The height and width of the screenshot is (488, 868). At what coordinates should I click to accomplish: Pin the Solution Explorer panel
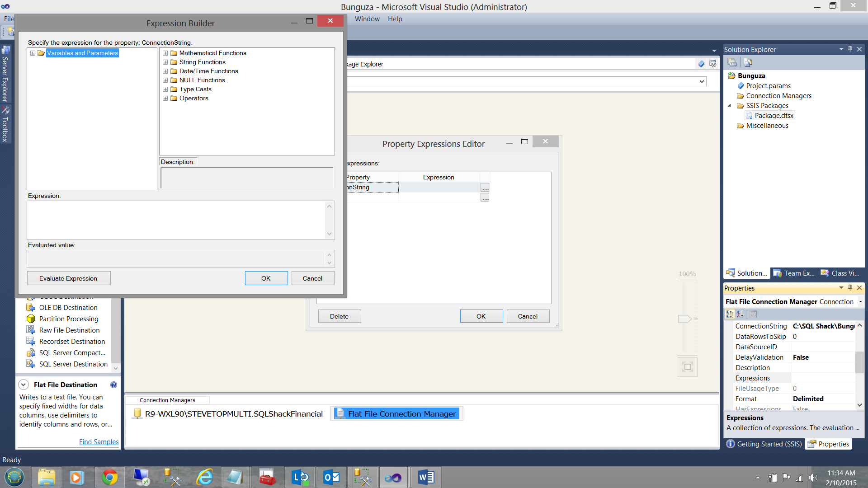click(x=850, y=49)
